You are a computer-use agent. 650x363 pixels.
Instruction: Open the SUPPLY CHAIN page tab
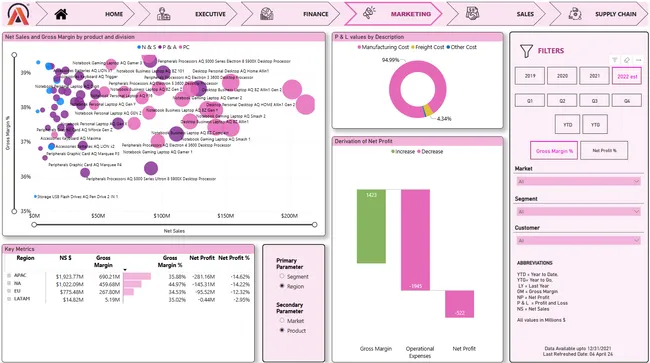click(599, 14)
